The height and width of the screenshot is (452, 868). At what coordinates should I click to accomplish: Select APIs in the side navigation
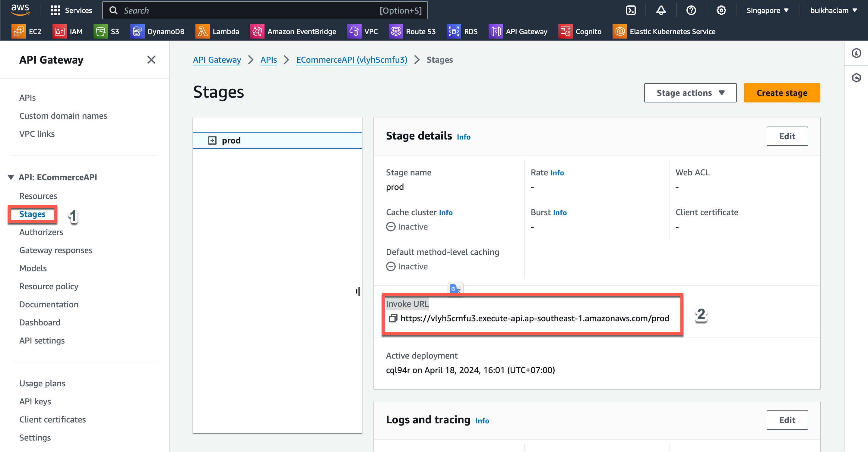(27, 98)
